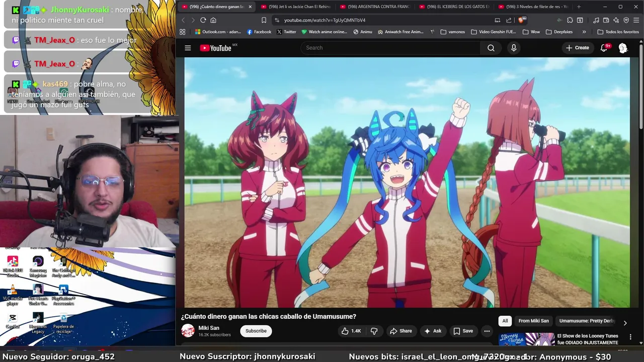Open the Samsung Magician desktop shortcut

click(x=38, y=266)
